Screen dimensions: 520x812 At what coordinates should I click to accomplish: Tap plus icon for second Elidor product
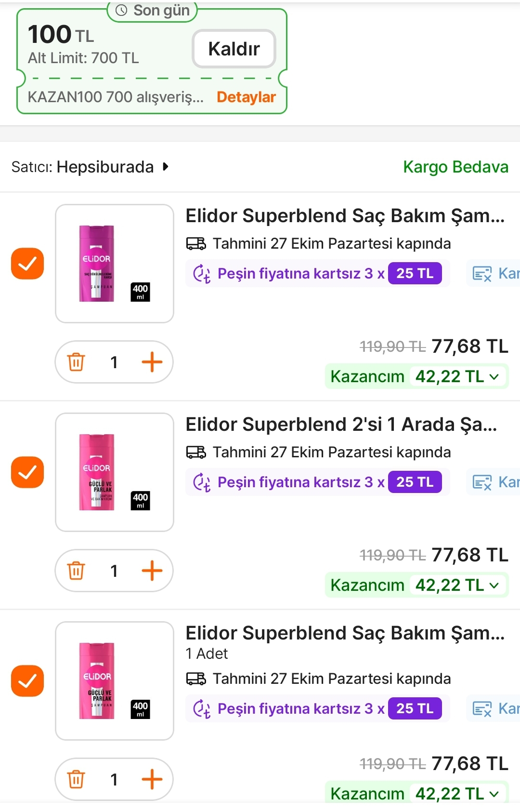pyautogui.click(x=152, y=571)
